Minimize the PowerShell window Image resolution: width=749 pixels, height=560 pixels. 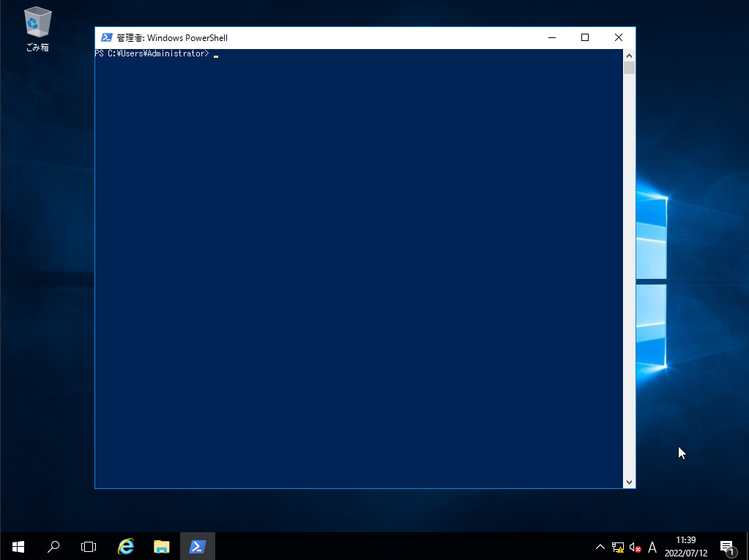(551, 38)
